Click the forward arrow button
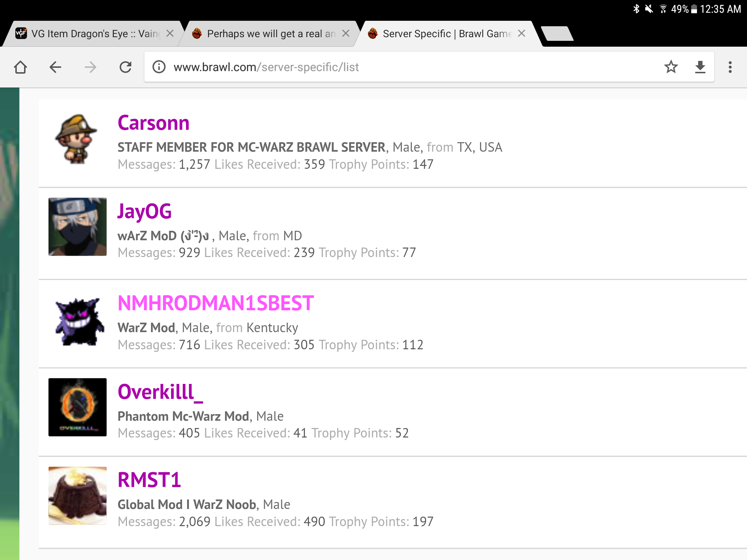 [90, 67]
